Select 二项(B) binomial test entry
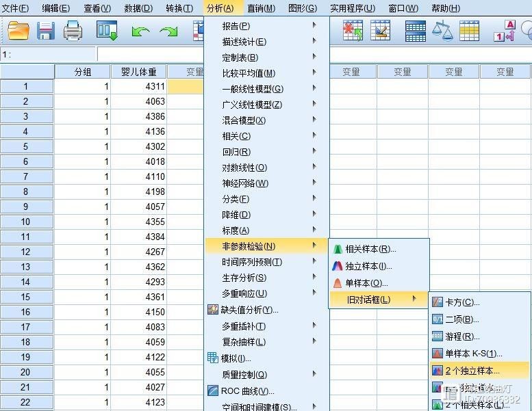Image resolution: width=532 pixels, height=411 pixels. click(462, 319)
